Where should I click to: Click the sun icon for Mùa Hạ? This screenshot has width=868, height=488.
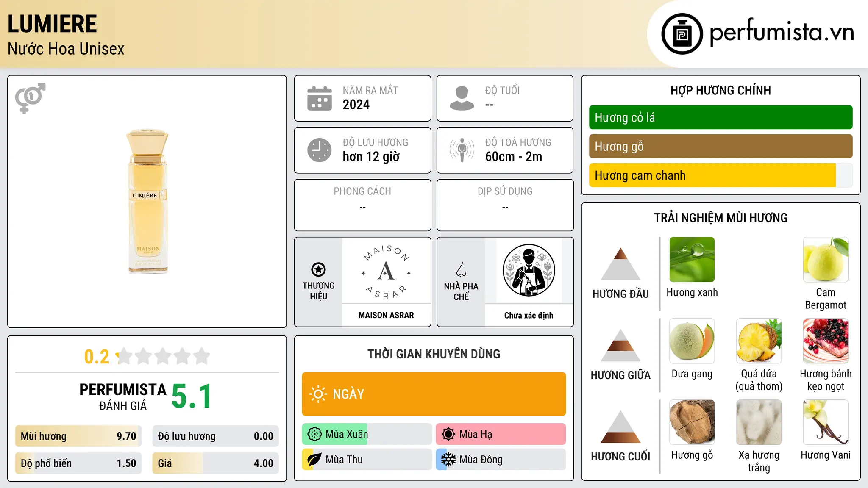click(x=448, y=434)
